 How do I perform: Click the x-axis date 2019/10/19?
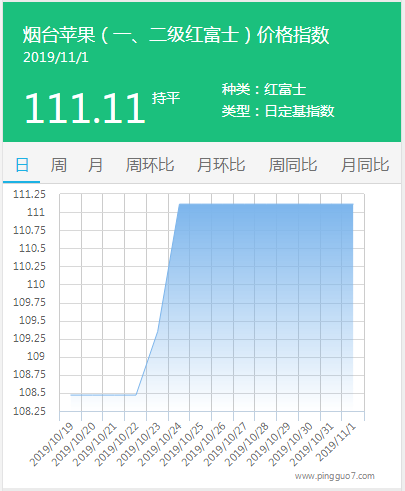[x=51, y=444]
